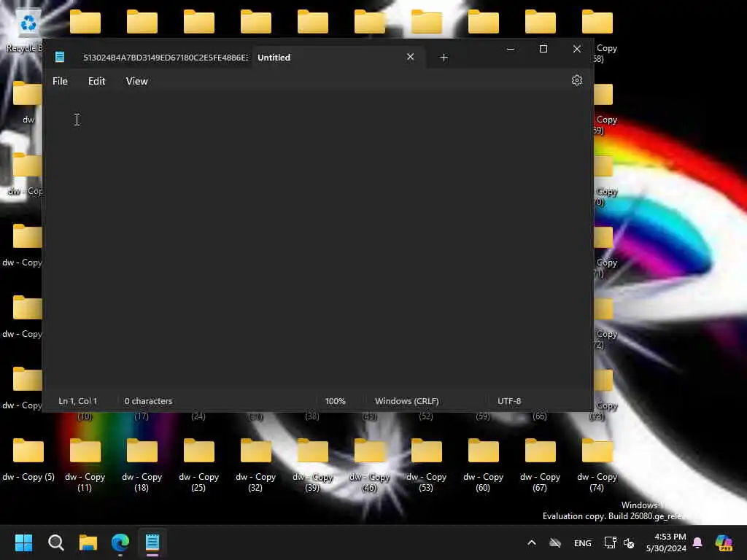Open the Windows Start menu
Image resolution: width=747 pixels, height=560 pixels.
23,542
